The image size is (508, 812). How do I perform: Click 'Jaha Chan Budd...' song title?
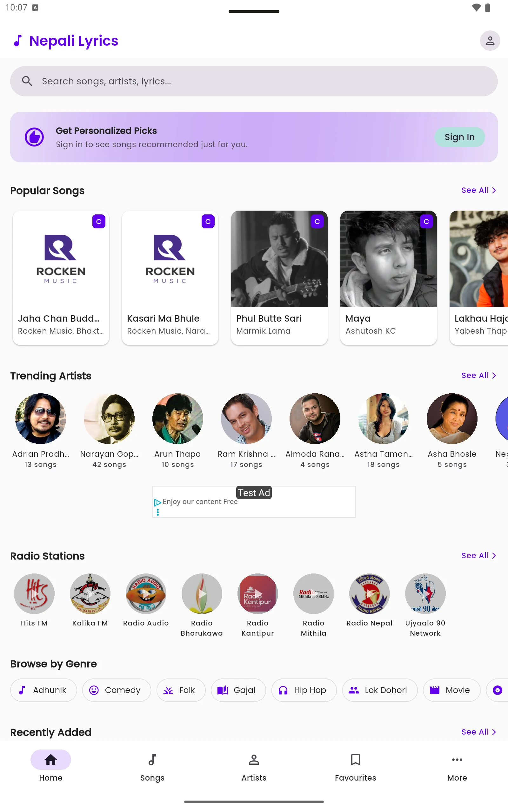[x=59, y=318]
